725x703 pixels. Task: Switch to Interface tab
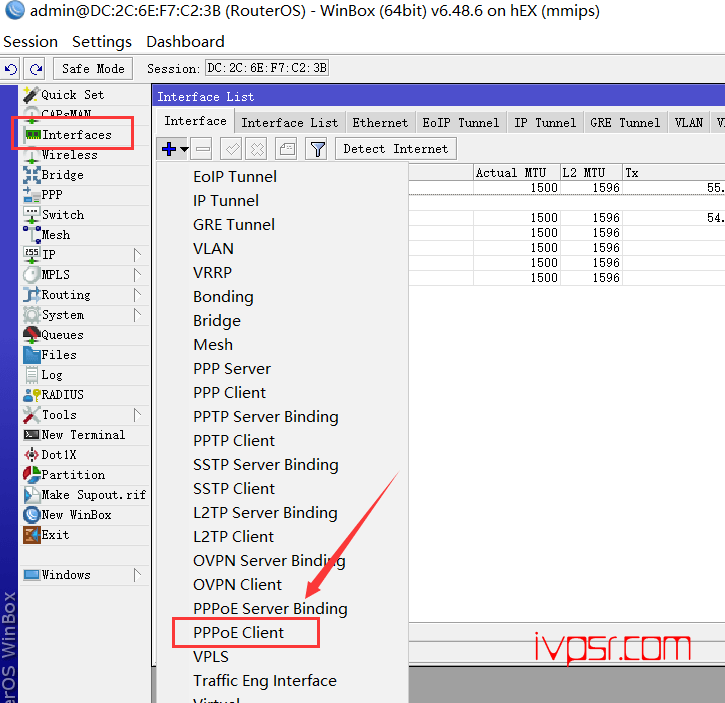click(196, 121)
